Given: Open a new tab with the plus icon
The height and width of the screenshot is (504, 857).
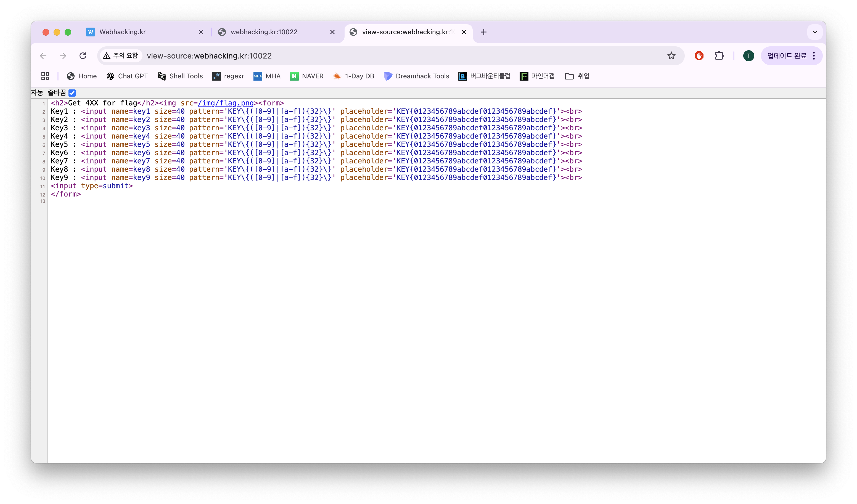Looking at the screenshot, I should coord(484,32).
